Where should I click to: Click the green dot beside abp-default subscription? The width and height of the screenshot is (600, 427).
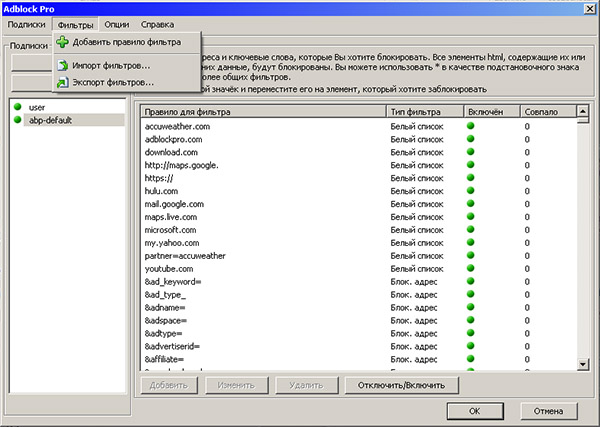click(x=17, y=120)
